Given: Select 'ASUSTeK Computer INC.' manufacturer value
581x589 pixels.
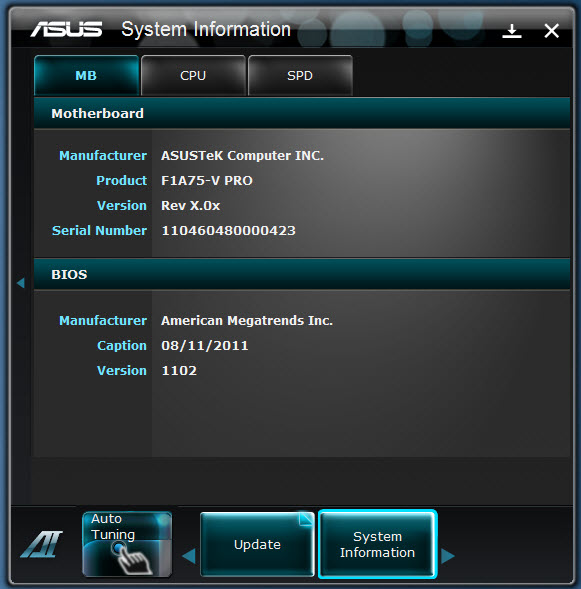Looking at the screenshot, I should [243, 156].
